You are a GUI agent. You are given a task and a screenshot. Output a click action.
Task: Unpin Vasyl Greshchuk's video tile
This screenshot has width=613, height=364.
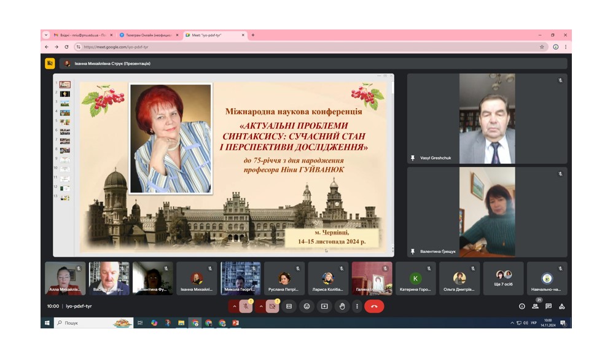point(412,158)
